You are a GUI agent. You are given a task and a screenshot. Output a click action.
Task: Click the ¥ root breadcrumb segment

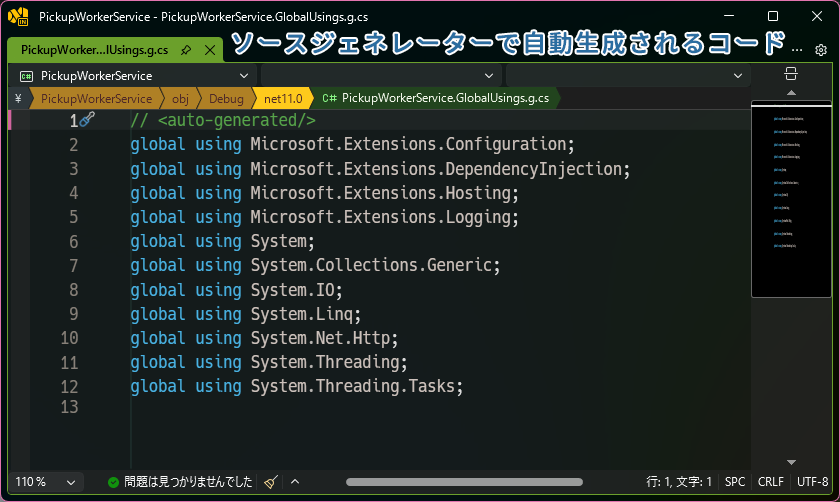click(x=18, y=99)
